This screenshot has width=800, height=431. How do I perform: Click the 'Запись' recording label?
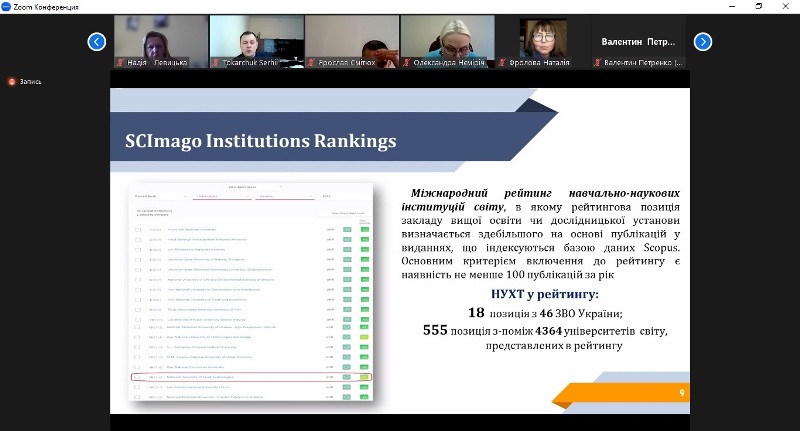31,82
